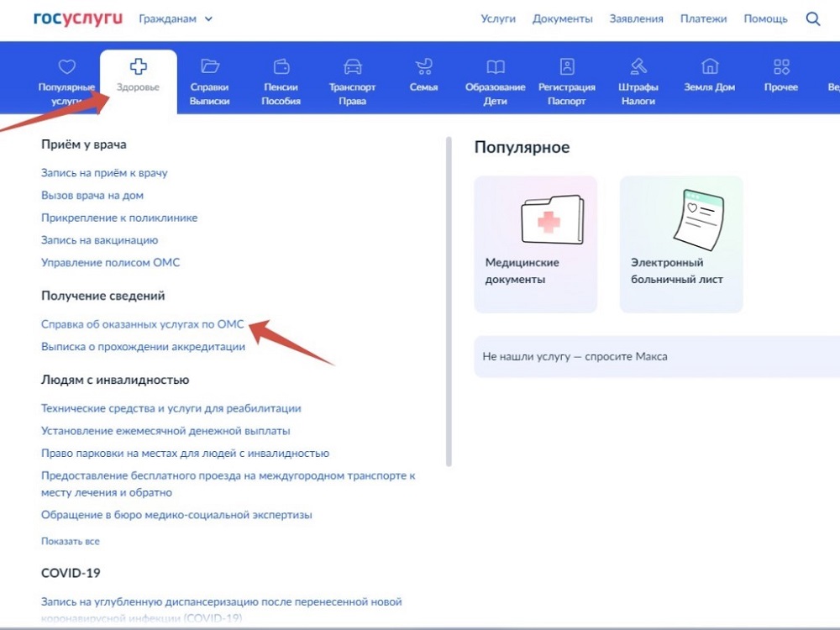Open Прочее grid icon
Screen dimensions: 840x630
click(x=781, y=66)
